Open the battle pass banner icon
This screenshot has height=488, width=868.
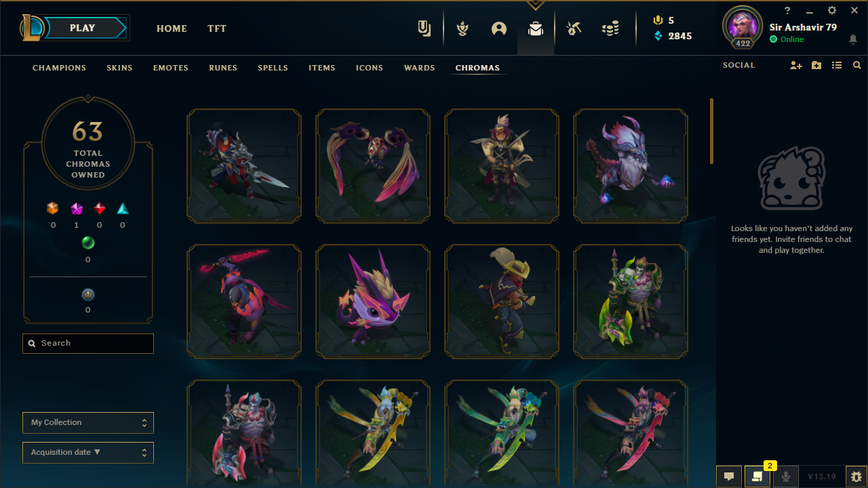(x=425, y=28)
